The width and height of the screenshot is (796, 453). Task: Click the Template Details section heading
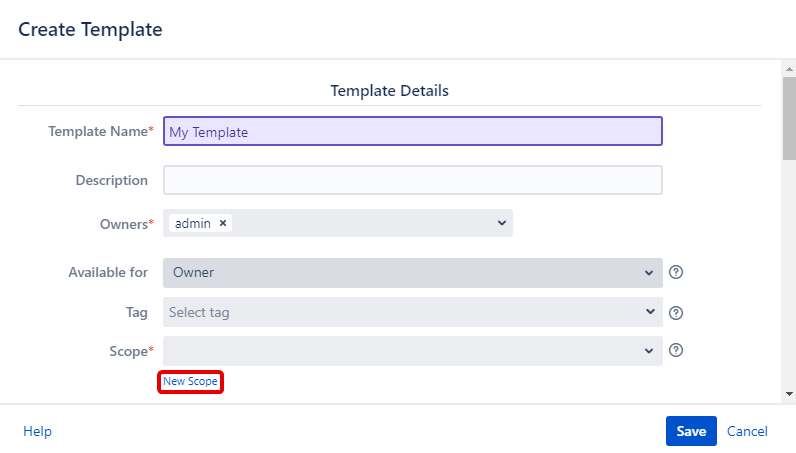click(x=389, y=91)
